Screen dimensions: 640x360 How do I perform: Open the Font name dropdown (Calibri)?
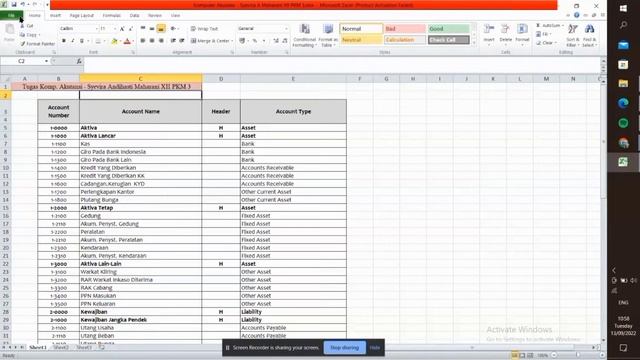[97, 29]
